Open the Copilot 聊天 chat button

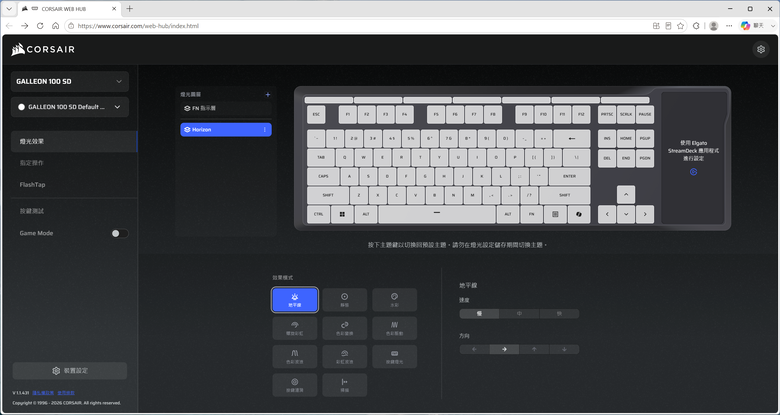pos(753,25)
